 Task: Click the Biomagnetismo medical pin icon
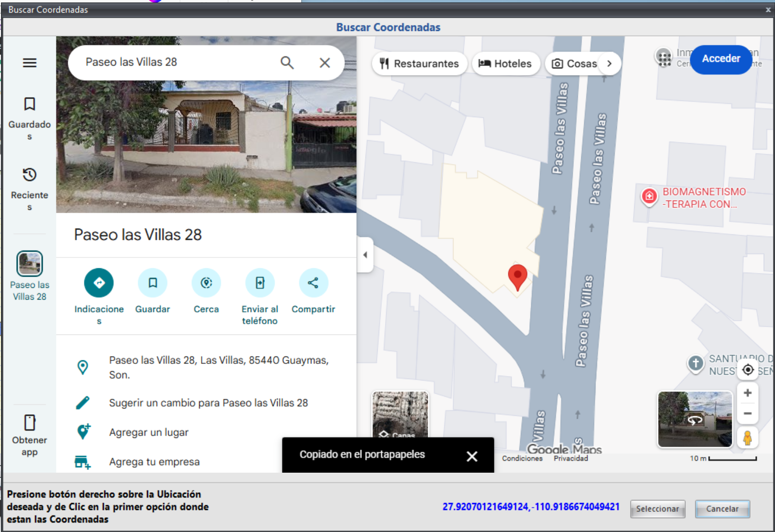(649, 197)
